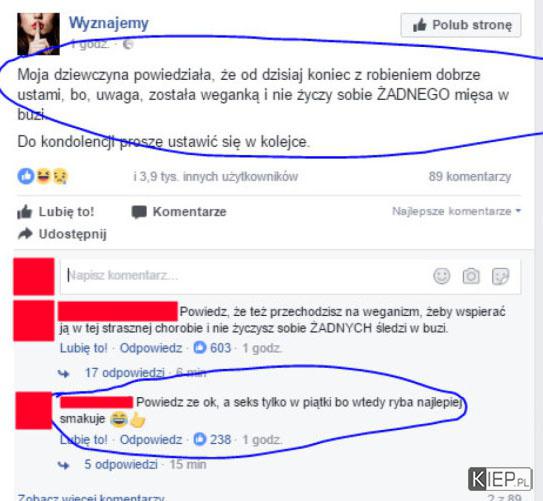Click the blue thumbs-up reaction icon
543x501 pixels.
pos(26,176)
